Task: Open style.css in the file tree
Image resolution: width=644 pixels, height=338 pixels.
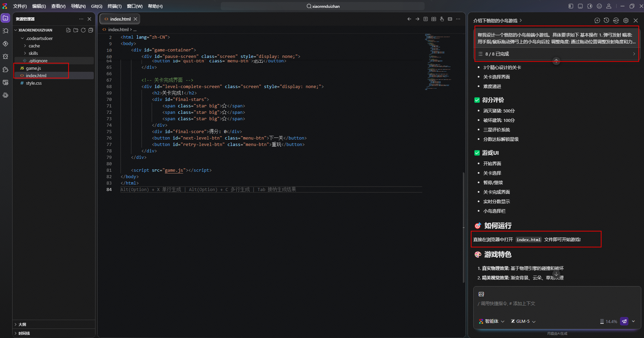Action: 34,83
